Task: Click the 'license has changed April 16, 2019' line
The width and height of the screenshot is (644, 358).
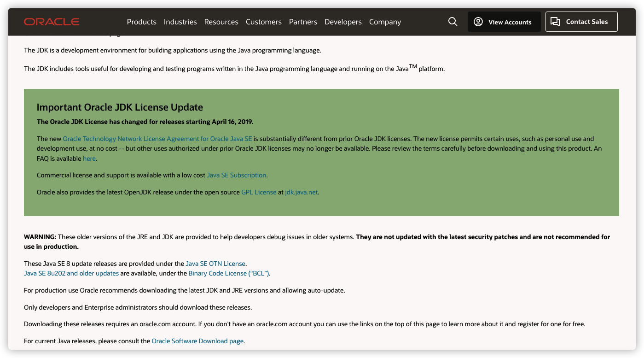Action: click(145, 122)
